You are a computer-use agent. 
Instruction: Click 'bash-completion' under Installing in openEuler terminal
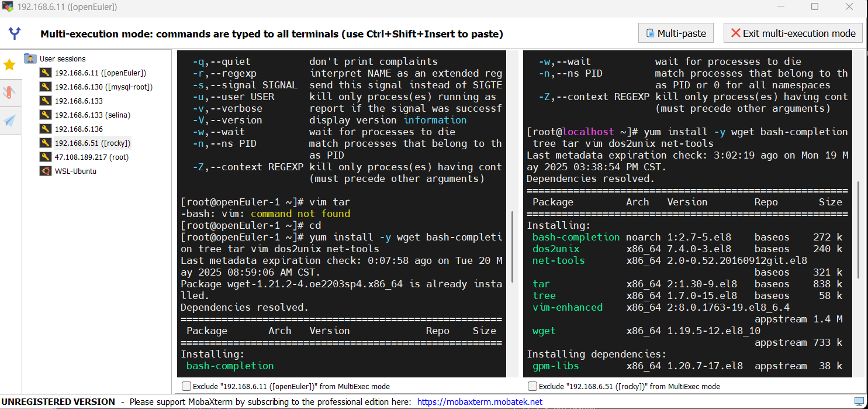(230, 366)
